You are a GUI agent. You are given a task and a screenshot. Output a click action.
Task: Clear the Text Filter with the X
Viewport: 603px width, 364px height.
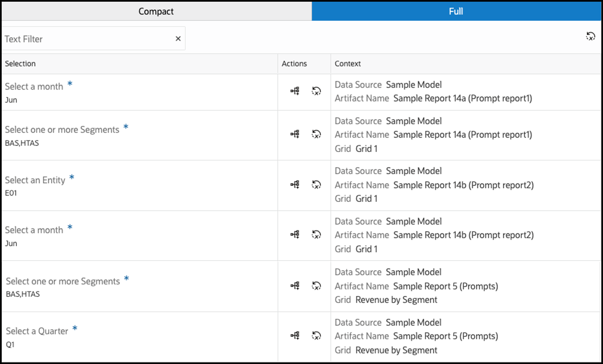178,38
